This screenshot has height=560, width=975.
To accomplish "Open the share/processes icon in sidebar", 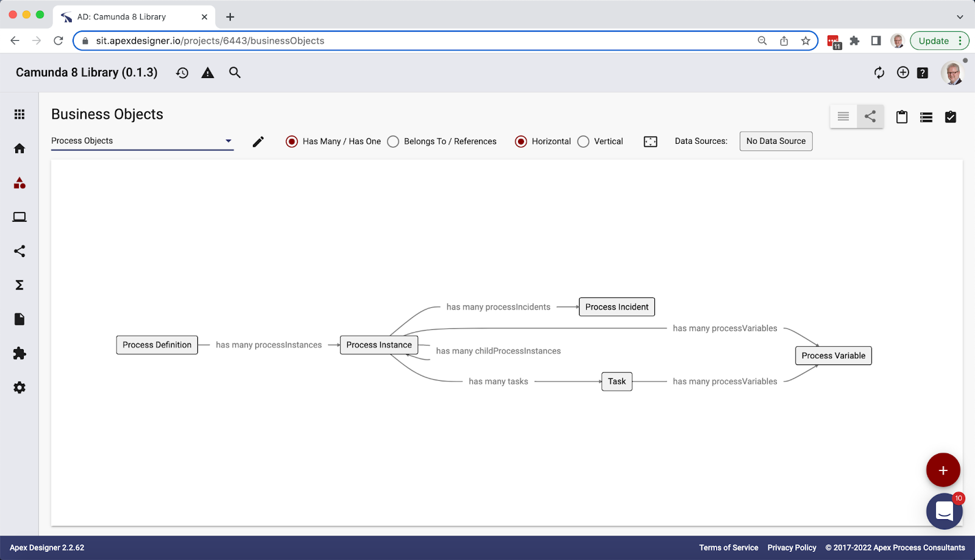I will pyautogui.click(x=19, y=251).
